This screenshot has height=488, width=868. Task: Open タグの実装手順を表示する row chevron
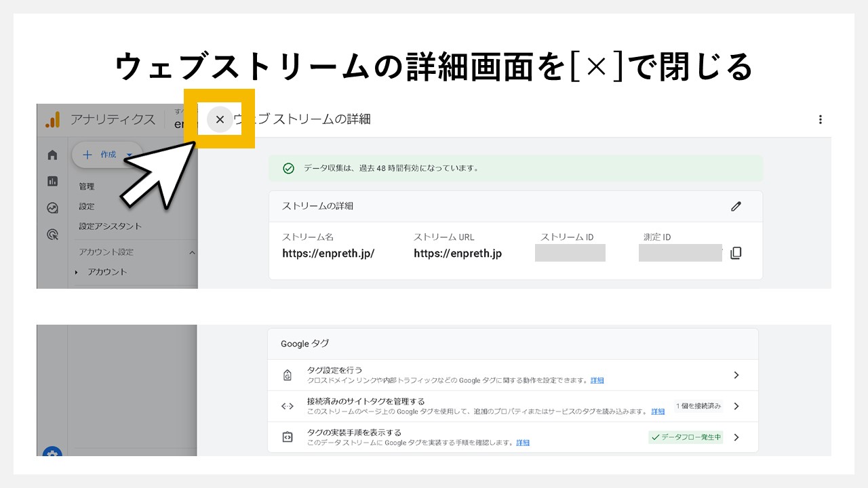click(736, 437)
